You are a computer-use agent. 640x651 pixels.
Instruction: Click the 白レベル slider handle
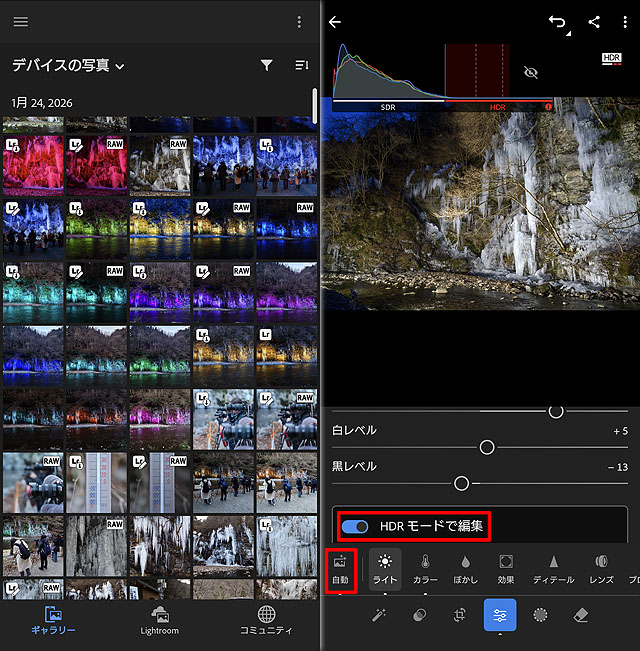(487, 447)
